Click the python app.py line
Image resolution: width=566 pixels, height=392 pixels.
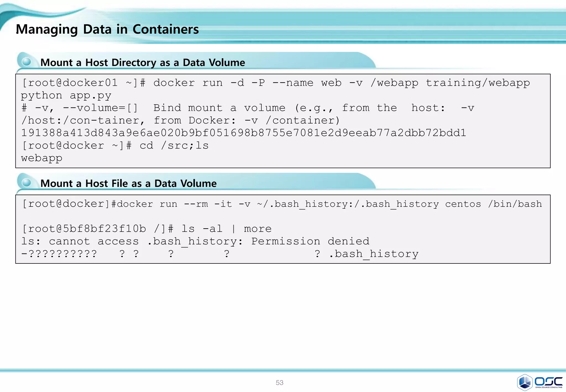pyautogui.click(x=66, y=95)
